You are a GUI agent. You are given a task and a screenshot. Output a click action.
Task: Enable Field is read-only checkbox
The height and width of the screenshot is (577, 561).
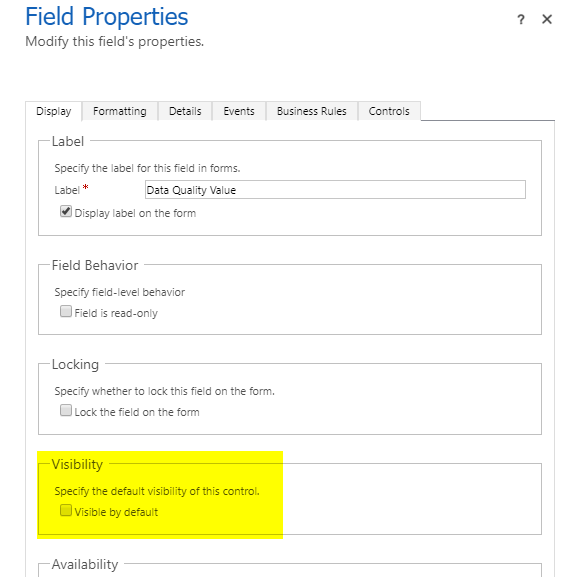coord(66,311)
